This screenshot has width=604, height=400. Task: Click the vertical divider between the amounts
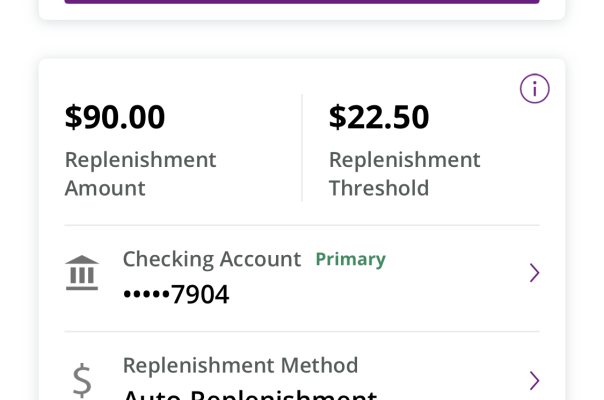[302, 148]
